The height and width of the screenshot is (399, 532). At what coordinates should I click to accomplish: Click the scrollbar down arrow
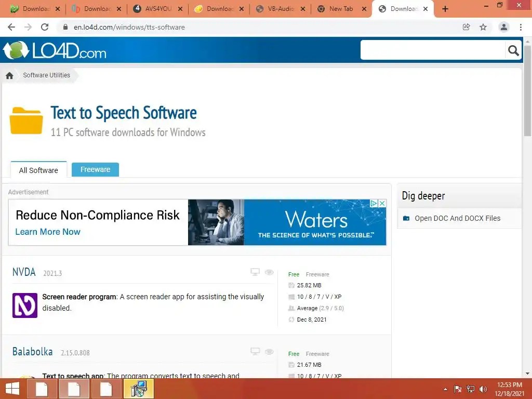(x=527, y=374)
